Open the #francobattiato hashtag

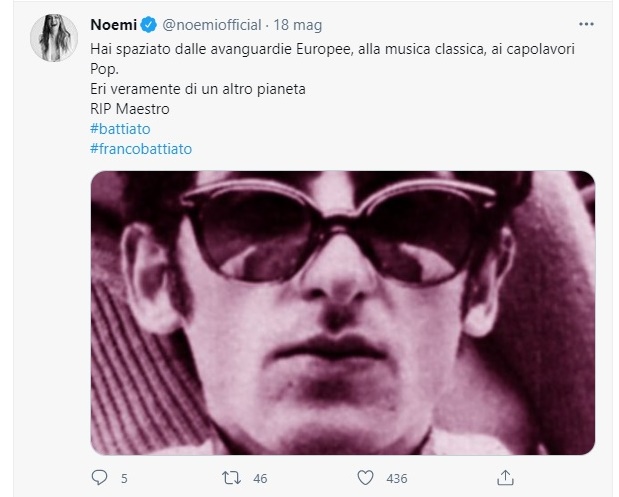coord(141,149)
